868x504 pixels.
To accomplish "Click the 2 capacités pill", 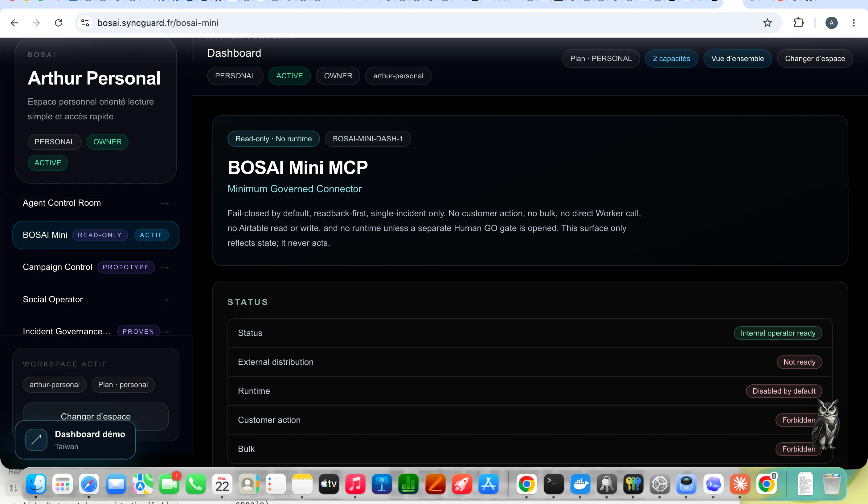I will click(671, 59).
